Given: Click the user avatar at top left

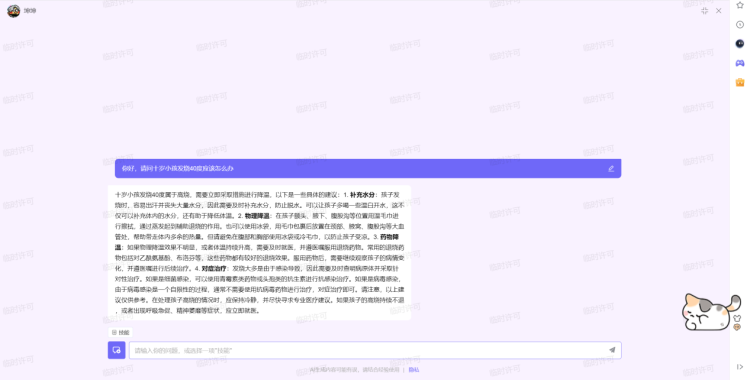Looking at the screenshot, I should coord(13,11).
